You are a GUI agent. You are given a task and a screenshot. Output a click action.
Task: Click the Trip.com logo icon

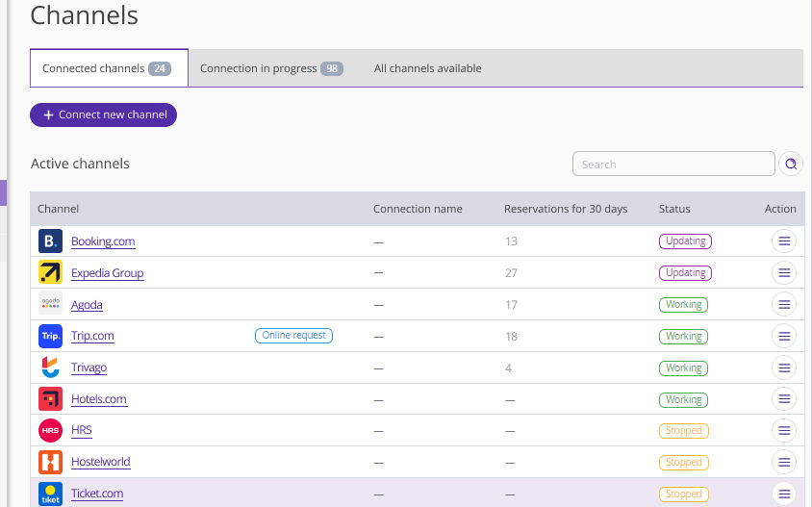tap(50, 337)
